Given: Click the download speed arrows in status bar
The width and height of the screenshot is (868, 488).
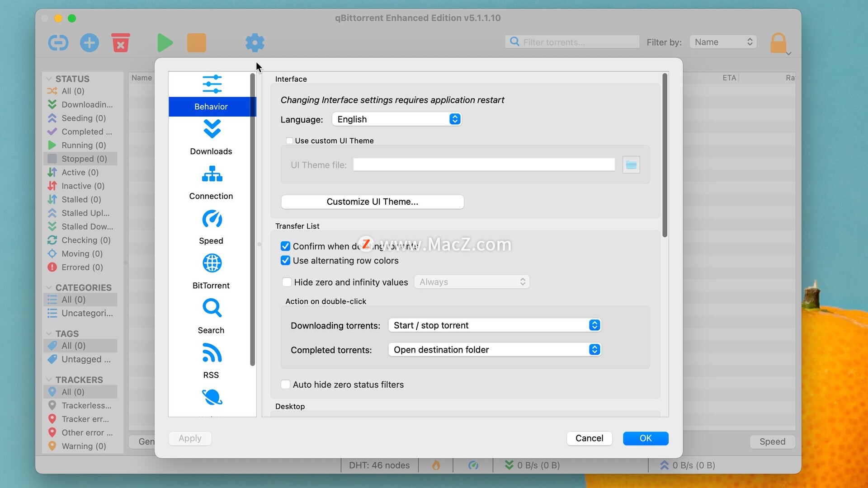Looking at the screenshot, I should pos(509,465).
